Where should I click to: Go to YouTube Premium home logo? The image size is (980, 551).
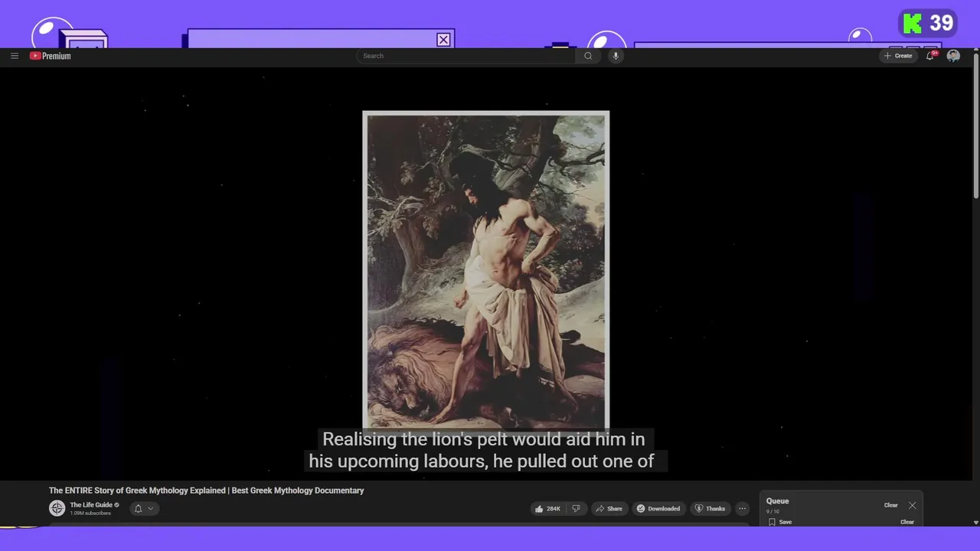(51, 56)
